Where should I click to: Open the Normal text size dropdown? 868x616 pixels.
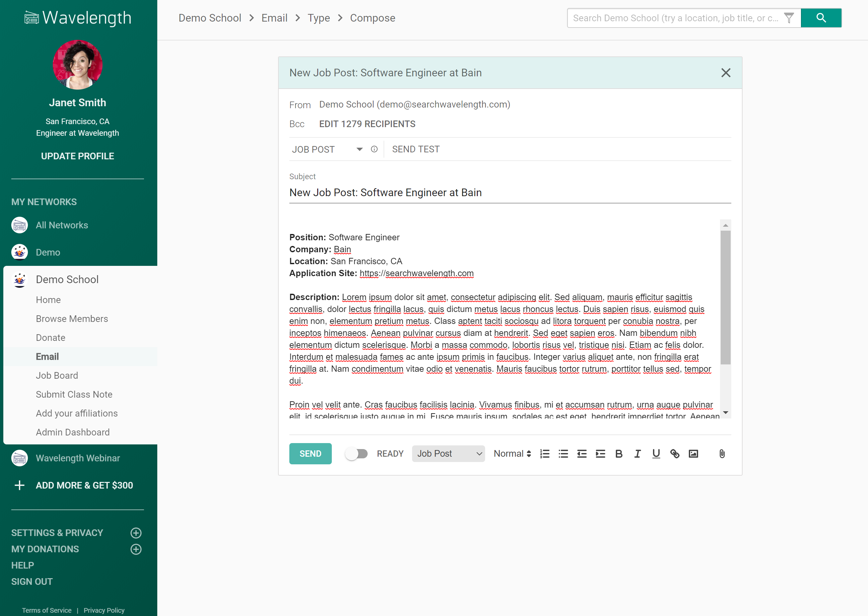[x=512, y=454]
